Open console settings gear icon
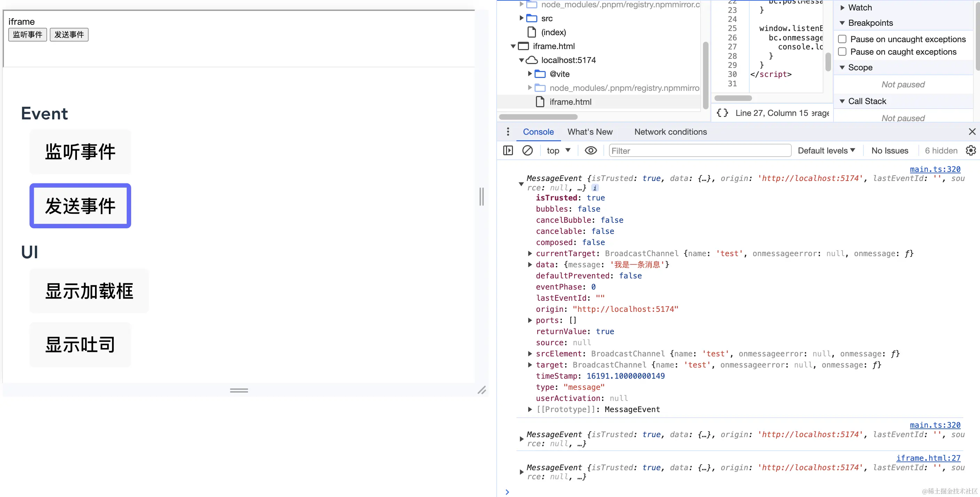 pyautogui.click(x=971, y=151)
